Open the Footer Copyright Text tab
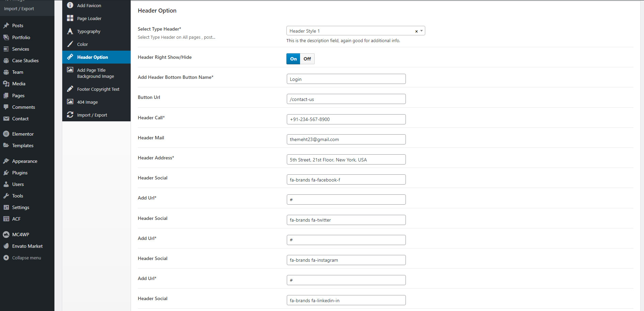 96,89
